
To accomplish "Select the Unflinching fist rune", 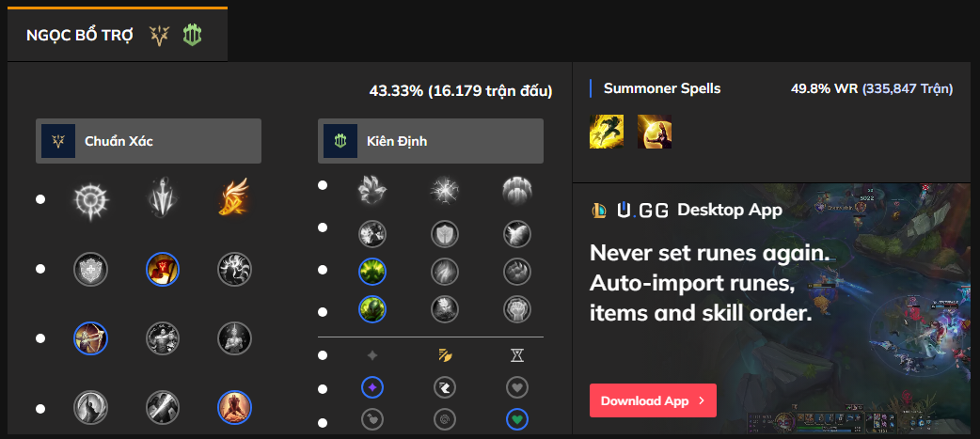I will pos(516,309).
